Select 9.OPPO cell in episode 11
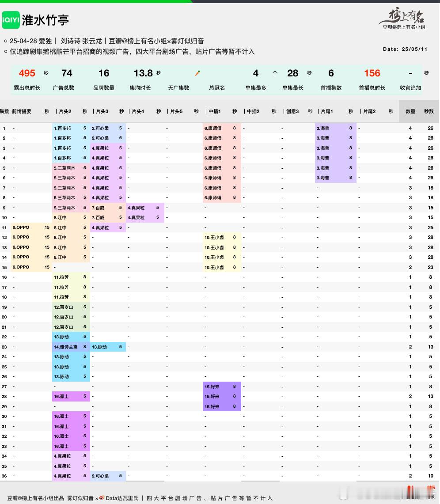 point(31,227)
